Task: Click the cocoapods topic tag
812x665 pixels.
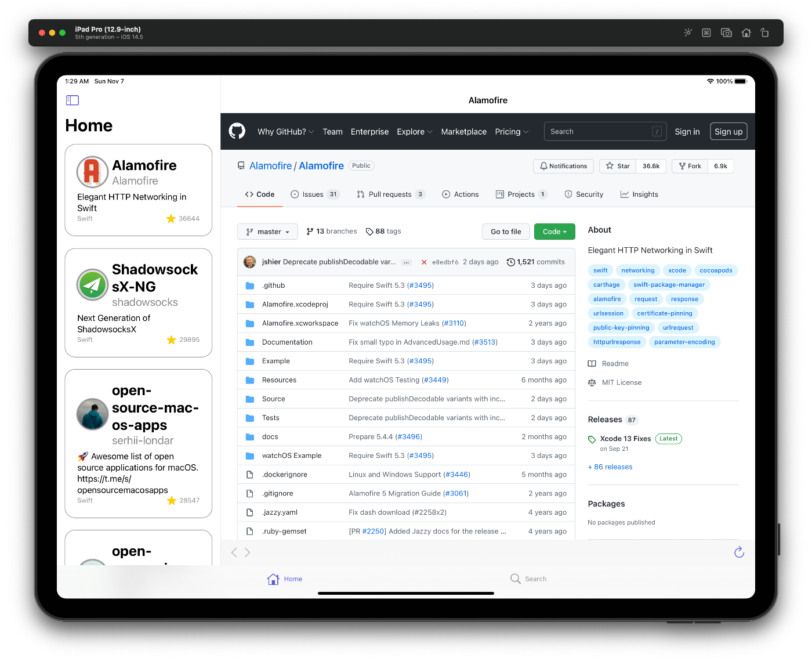Action: (716, 270)
